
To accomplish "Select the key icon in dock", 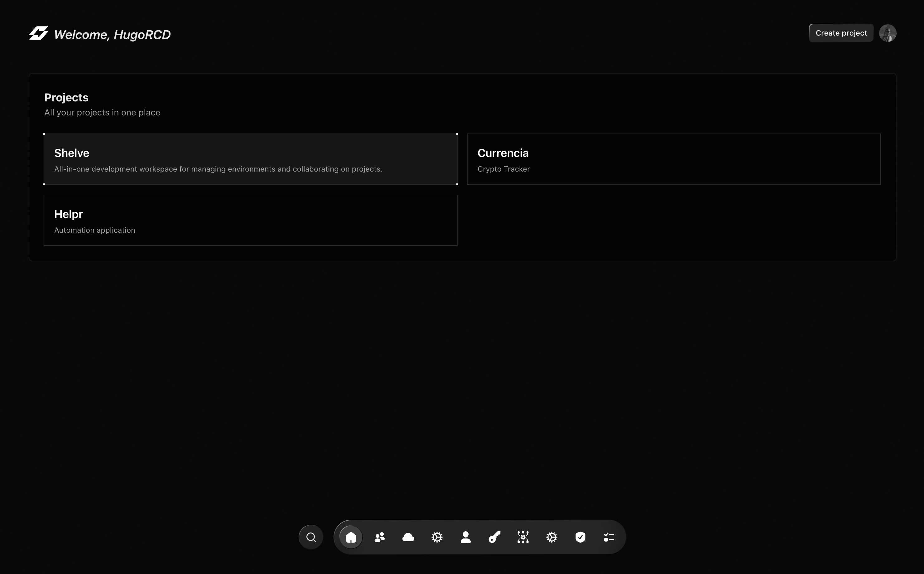I will point(494,537).
